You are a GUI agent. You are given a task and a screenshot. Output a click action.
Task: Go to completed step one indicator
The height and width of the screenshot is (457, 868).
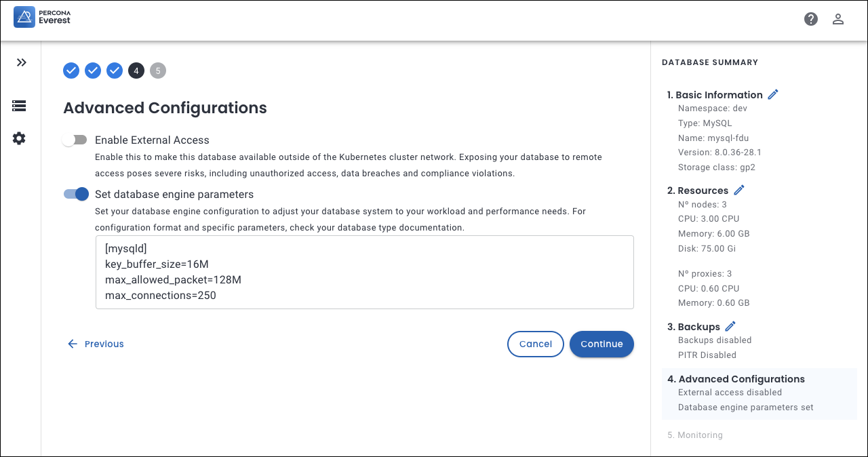click(x=71, y=71)
